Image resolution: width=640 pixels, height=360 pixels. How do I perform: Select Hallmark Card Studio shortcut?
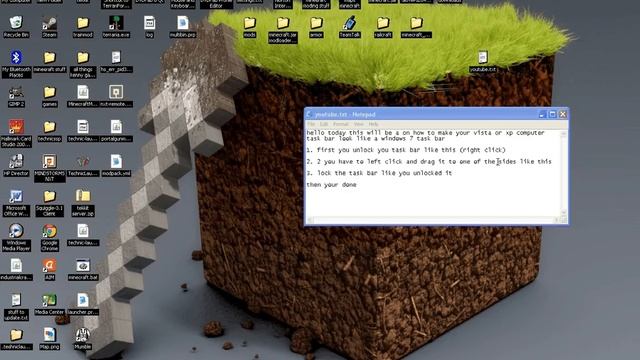point(16,133)
